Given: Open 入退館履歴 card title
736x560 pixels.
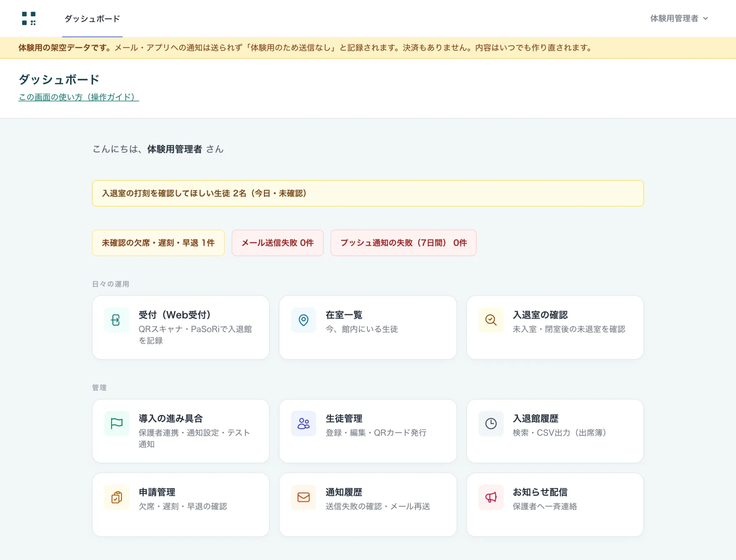Looking at the screenshot, I should click(536, 418).
